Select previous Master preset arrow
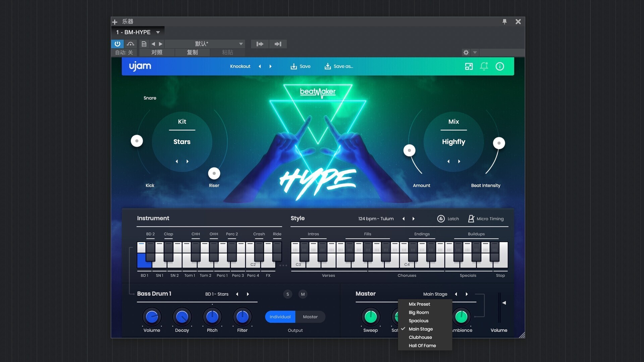Image resolution: width=644 pixels, height=362 pixels. tap(456, 294)
